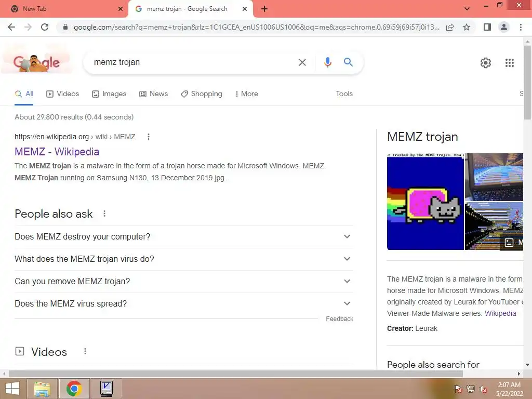Open the laptop photo thumbnail
This screenshot has height=399, width=532.
pyautogui.click(x=494, y=177)
